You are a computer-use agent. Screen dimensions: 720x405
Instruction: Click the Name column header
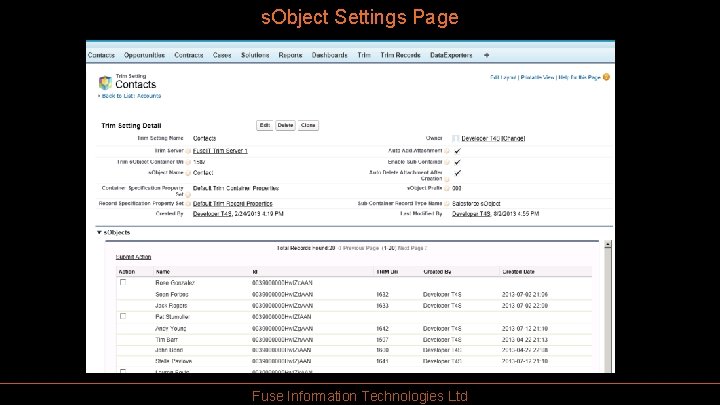163,272
